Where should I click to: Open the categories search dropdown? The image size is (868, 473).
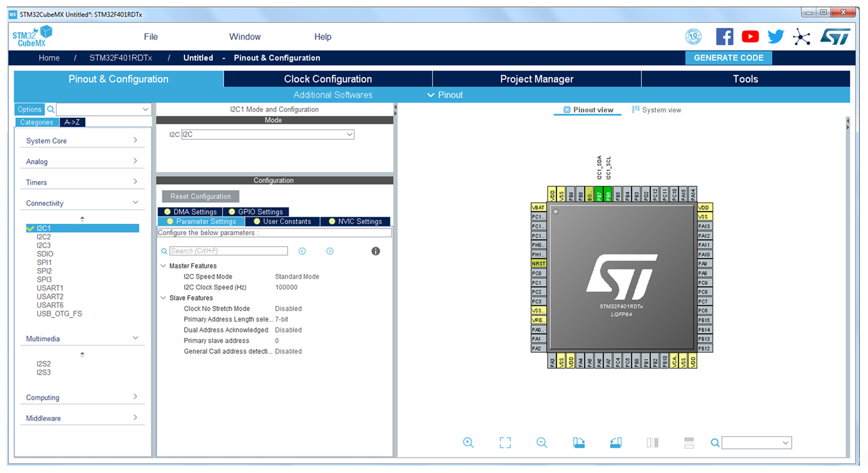(x=145, y=109)
